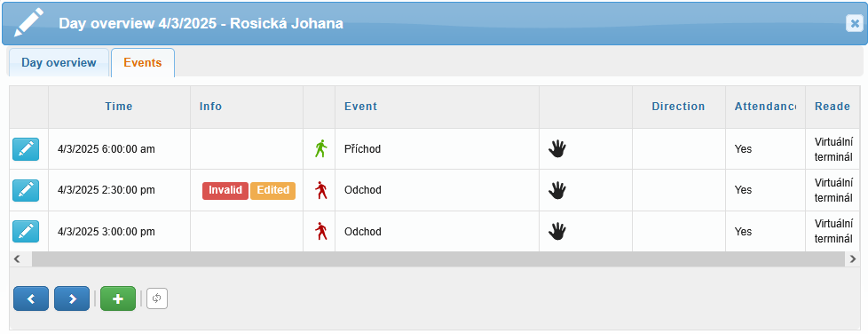The width and height of the screenshot is (868, 334).
Task: Click the hand icon in the 3:00 pm row
Action: (x=557, y=232)
